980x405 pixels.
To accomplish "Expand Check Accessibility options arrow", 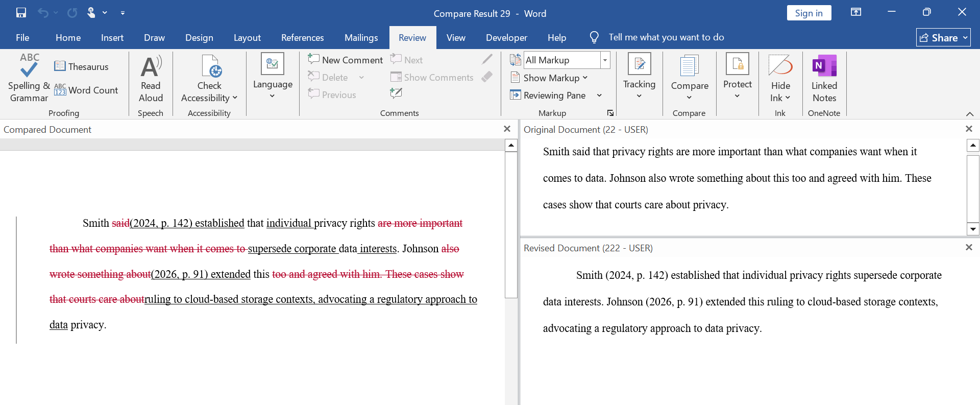I will pyautogui.click(x=235, y=98).
